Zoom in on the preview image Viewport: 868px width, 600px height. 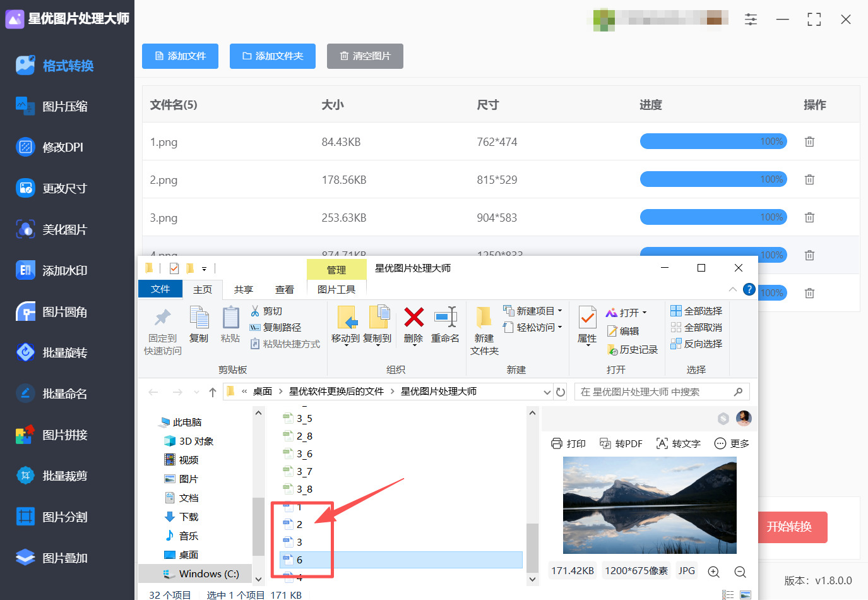tap(714, 572)
